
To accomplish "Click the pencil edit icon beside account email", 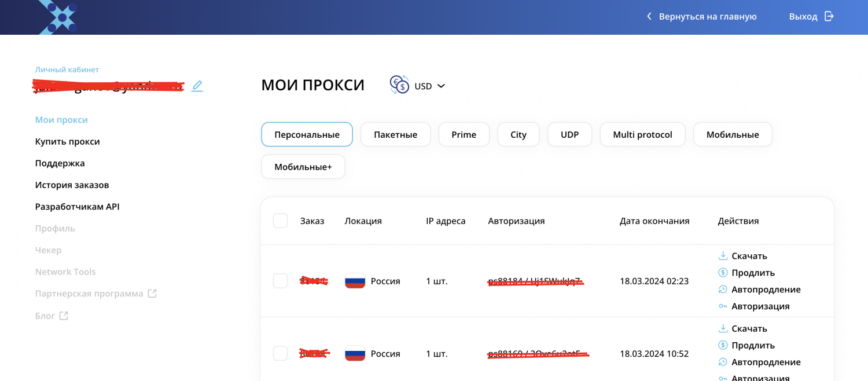I will [197, 86].
